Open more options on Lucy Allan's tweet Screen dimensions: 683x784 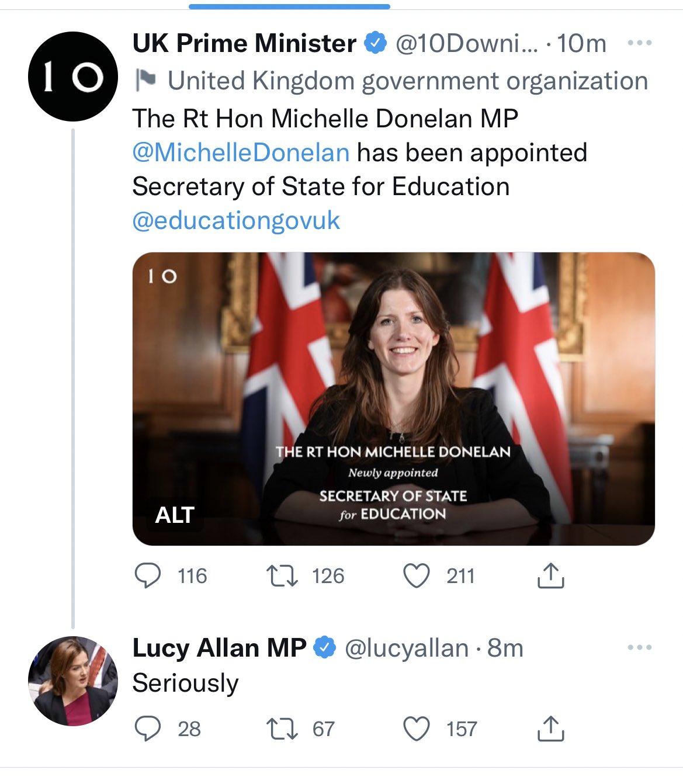point(639,647)
